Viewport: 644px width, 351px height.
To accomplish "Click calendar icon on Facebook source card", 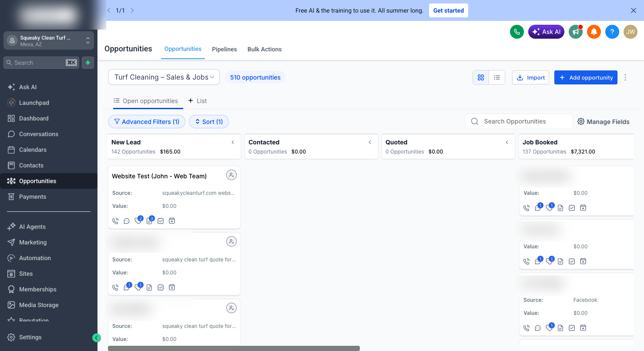I will (583, 328).
